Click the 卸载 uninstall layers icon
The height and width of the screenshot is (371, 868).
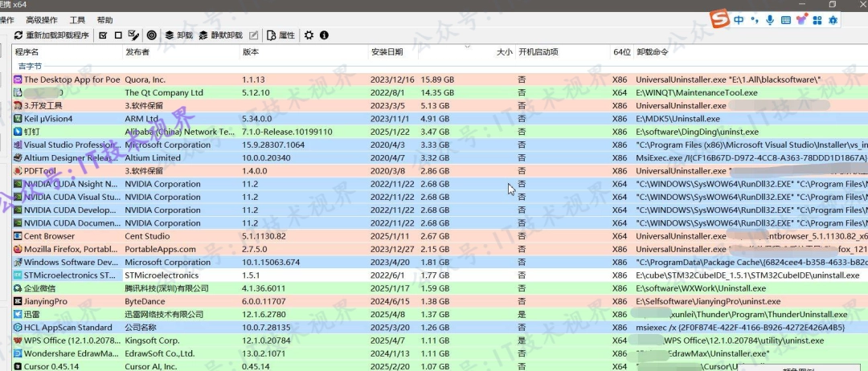(170, 35)
